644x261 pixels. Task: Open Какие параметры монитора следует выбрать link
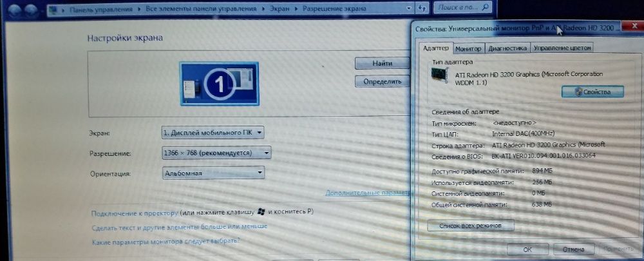[166, 242]
